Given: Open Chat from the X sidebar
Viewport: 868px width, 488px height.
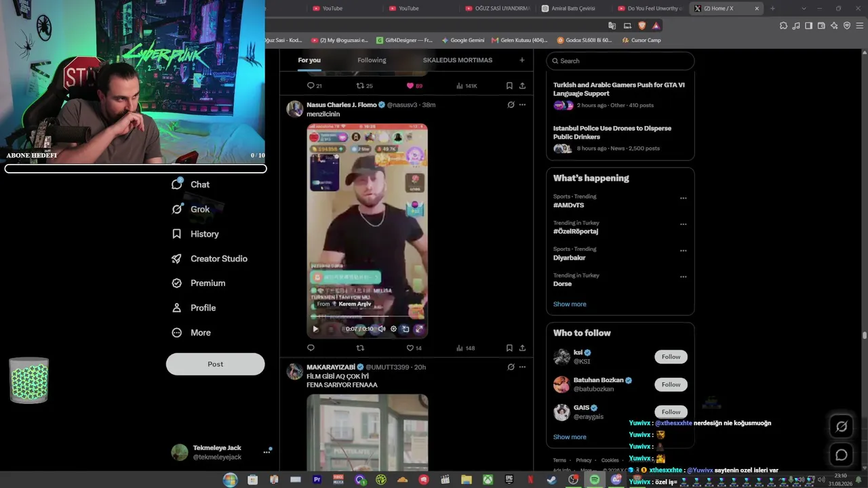Looking at the screenshot, I should (x=191, y=184).
